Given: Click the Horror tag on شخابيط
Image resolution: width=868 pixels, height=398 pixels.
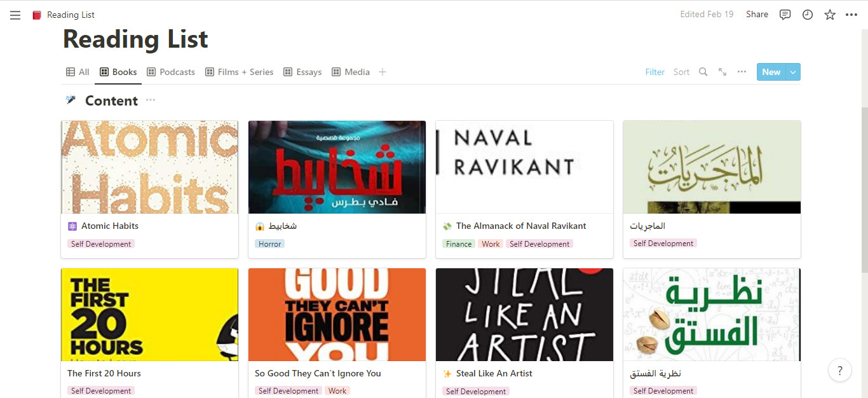Looking at the screenshot, I should click(269, 244).
